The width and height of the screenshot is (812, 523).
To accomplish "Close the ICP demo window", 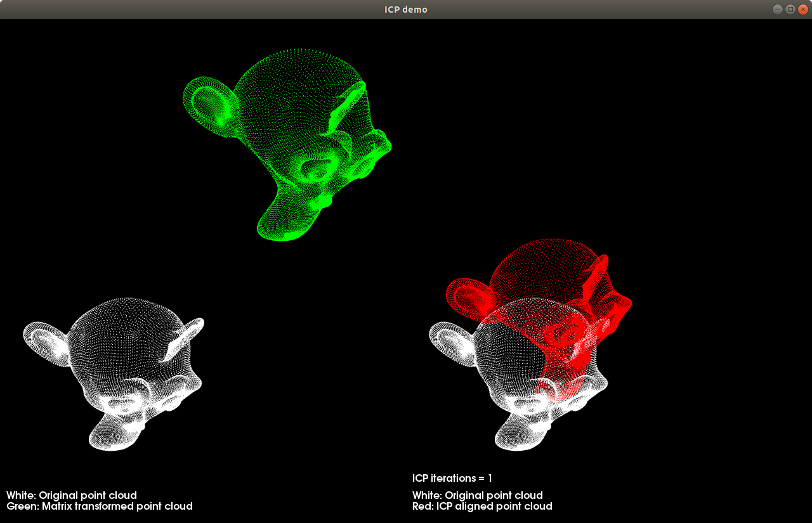I will tap(802, 10).
